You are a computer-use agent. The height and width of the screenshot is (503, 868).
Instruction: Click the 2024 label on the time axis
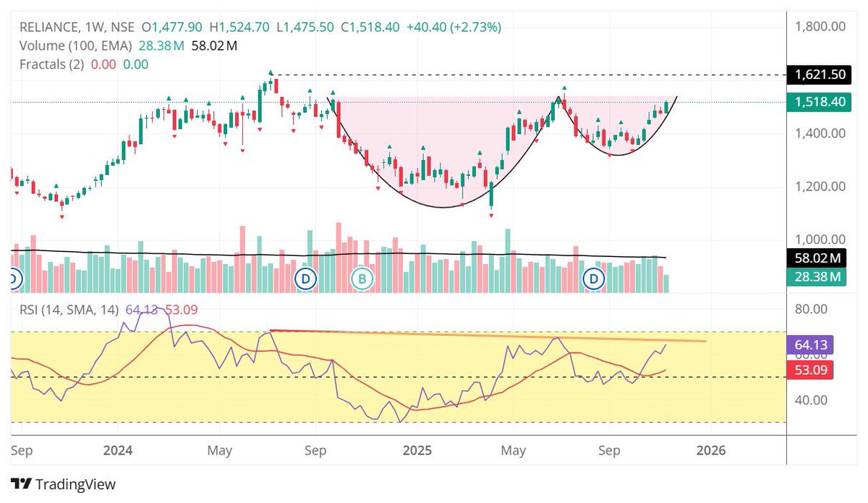[118, 451]
